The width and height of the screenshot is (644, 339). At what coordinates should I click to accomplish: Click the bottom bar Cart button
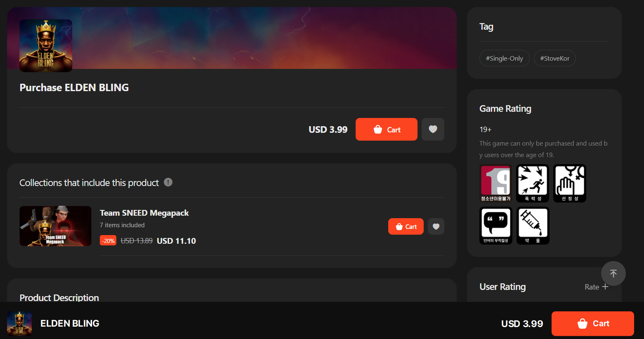click(x=593, y=324)
